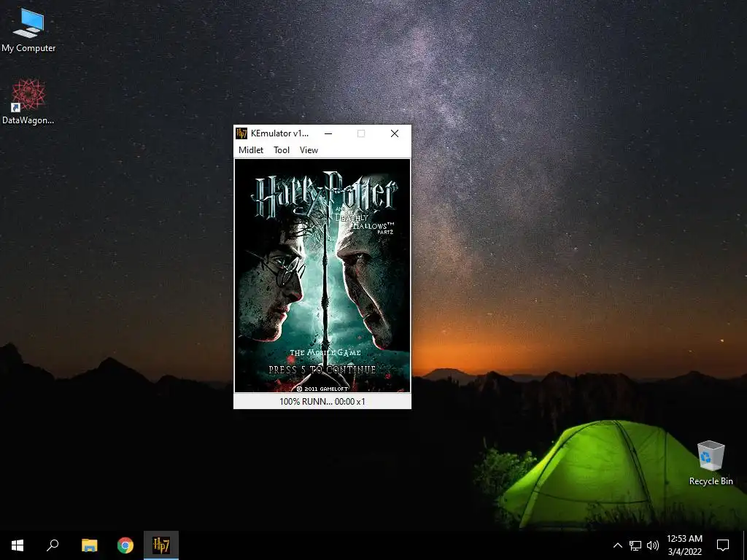Open the notification center icon
The image size is (747, 560).
click(x=723, y=545)
